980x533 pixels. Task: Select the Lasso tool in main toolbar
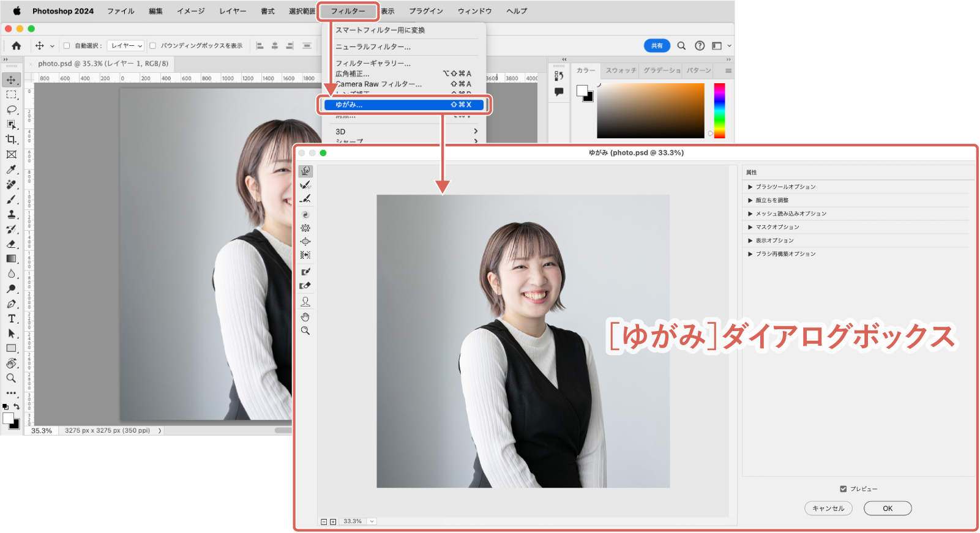click(12, 110)
